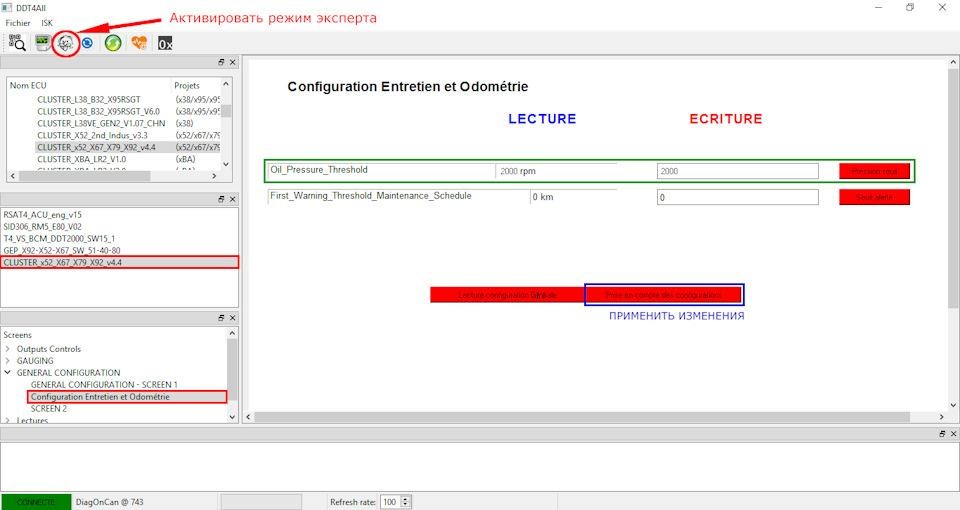Viewport: 960px width, 510px height.
Task: Close the Screens tree panel
Action: tap(233, 318)
